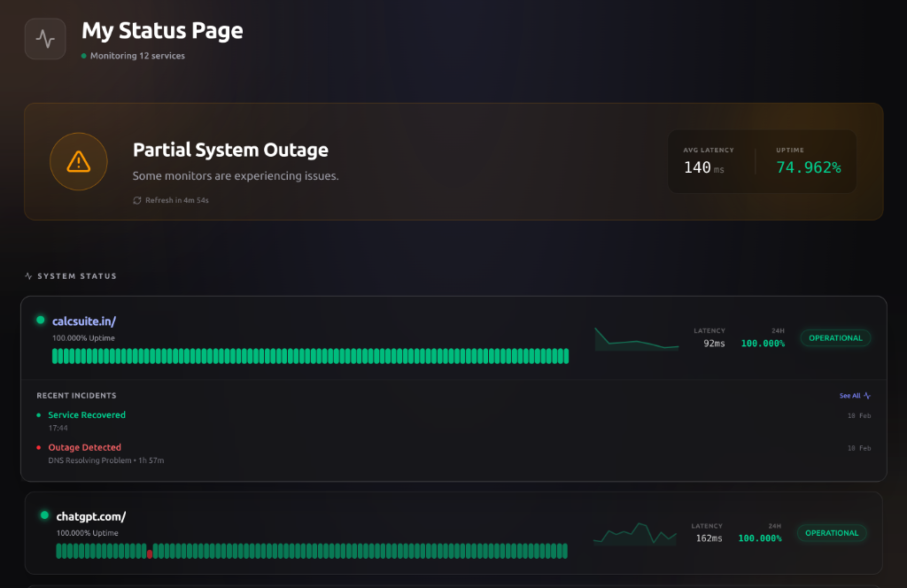Click the 17:44 recovery timestamp
This screenshot has width=907, height=588.
[58, 429]
